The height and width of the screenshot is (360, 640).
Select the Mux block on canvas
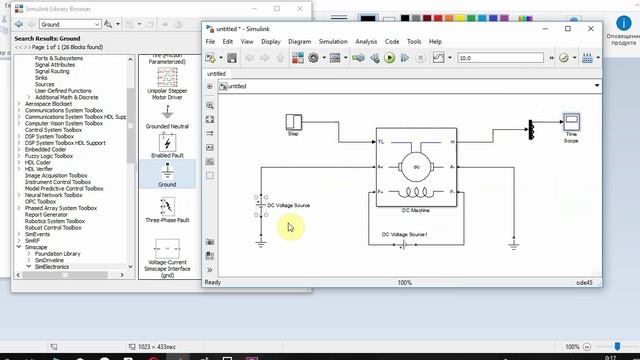click(531, 130)
